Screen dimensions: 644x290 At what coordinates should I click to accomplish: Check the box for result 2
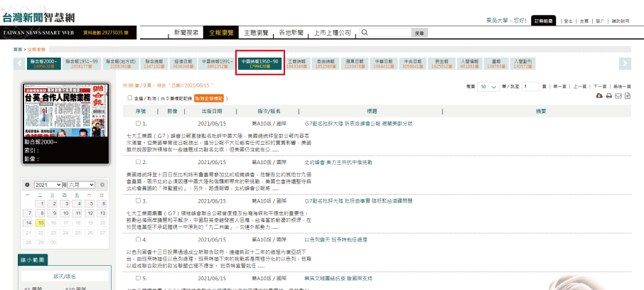tap(138, 162)
